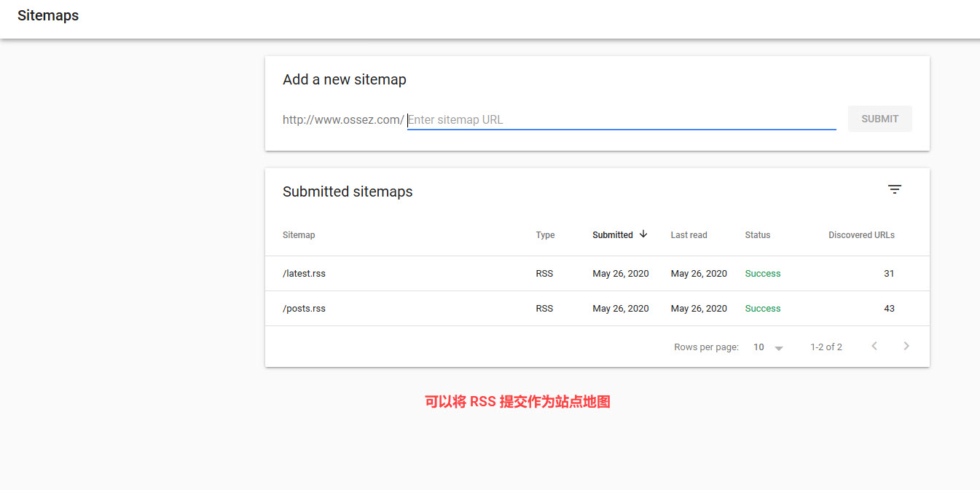Click the Submitted column header label
Image resolution: width=980 pixels, height=490 pixels.
pyautogui.click(x=612, y=235)
